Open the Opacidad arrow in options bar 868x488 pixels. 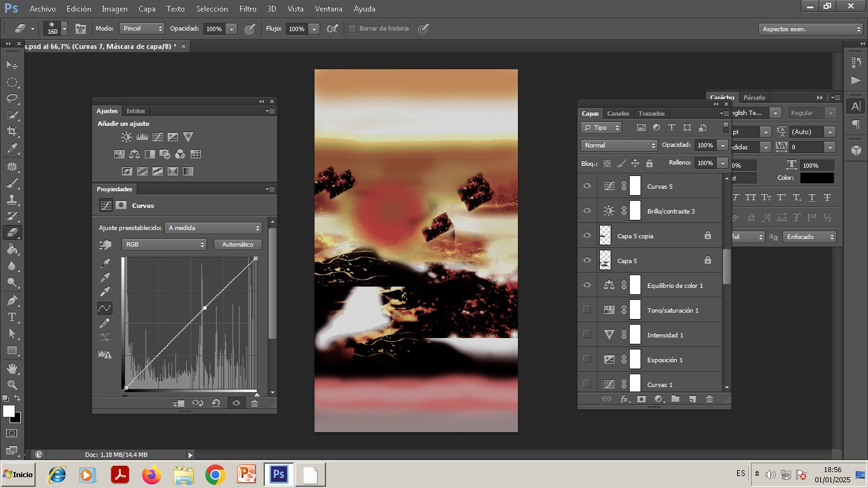point(232,29)
